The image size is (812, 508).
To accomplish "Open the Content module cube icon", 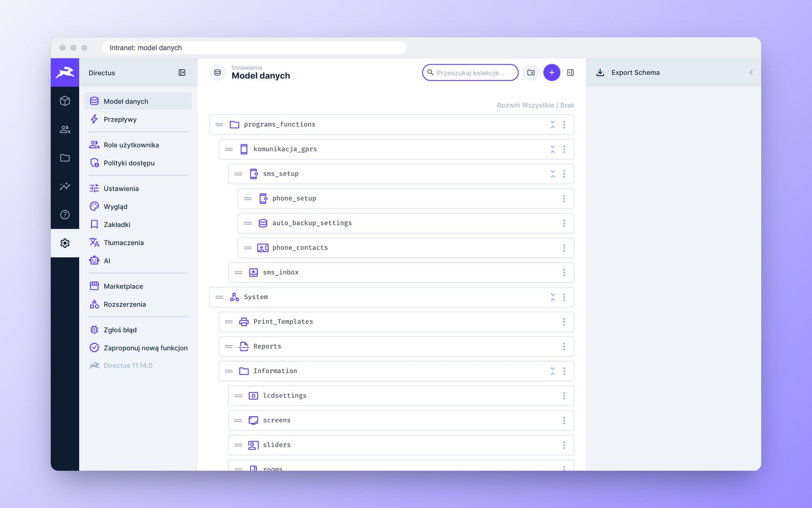I will click(x=65, y=101).
